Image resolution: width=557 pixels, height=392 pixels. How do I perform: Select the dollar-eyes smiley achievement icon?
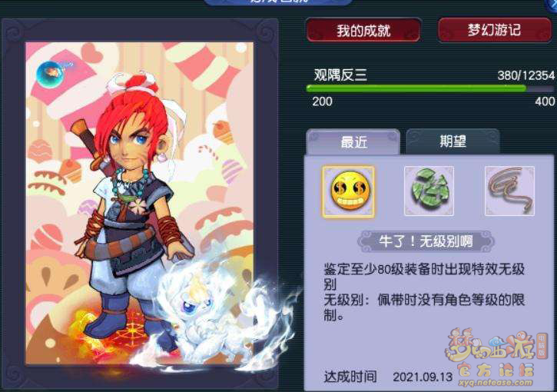(x=349, y=191)
